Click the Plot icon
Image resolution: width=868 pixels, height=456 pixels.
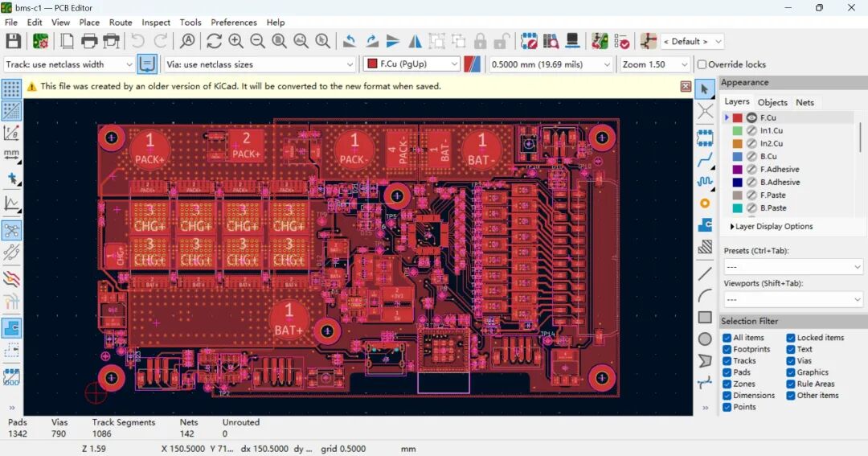point(111,42)
